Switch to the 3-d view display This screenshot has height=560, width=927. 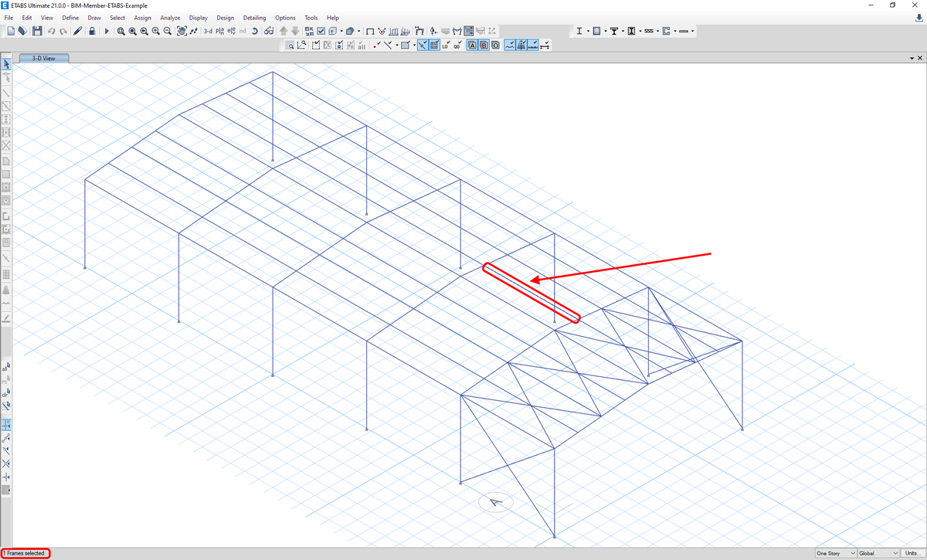208,31
